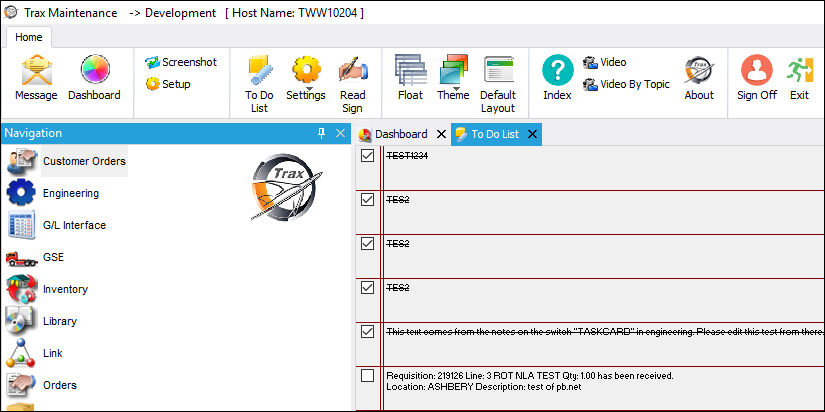
Task: Open the Inventory module
Action: coord(47,289)
